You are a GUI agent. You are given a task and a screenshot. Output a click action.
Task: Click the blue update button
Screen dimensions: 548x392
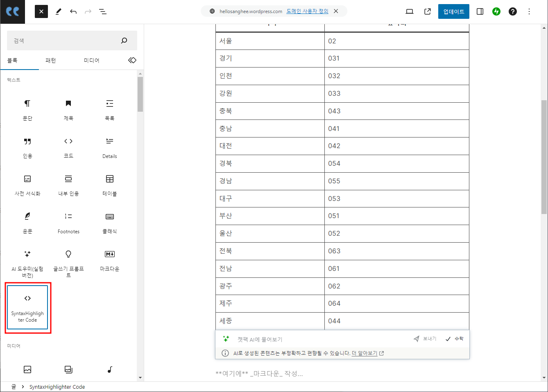pyautogui.click(x=454, y=11)
